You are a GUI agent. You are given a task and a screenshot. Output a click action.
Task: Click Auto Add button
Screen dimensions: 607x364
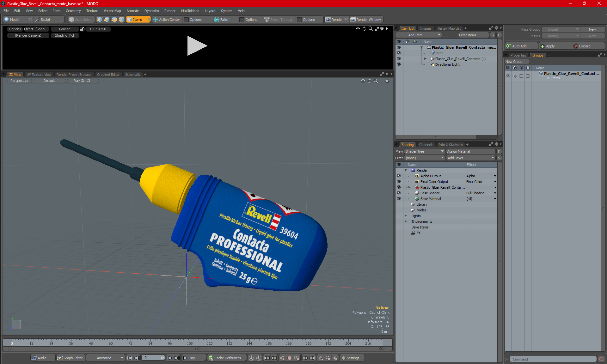click(x=521, y=46)
